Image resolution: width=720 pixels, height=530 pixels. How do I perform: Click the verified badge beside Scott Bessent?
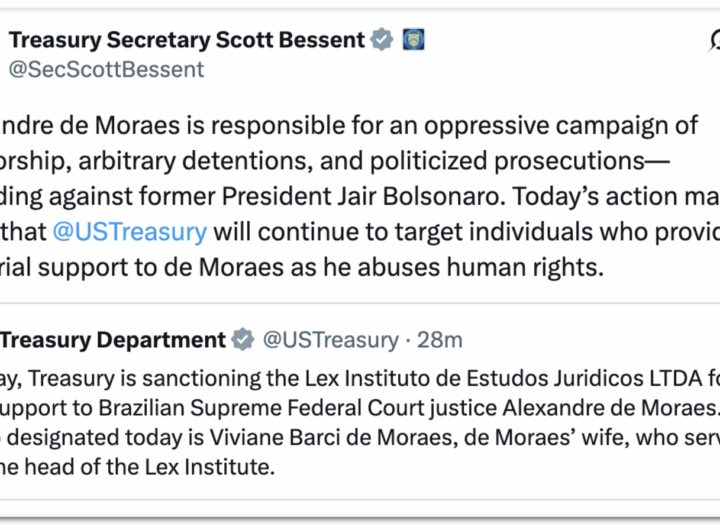click(x=382, y=41)
